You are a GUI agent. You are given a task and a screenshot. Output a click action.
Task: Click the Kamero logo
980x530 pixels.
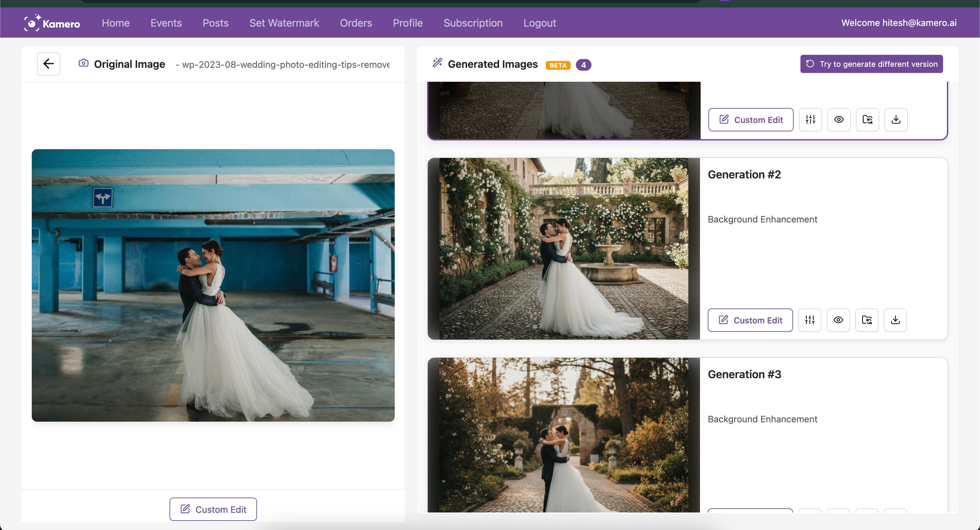pos(52,23)
